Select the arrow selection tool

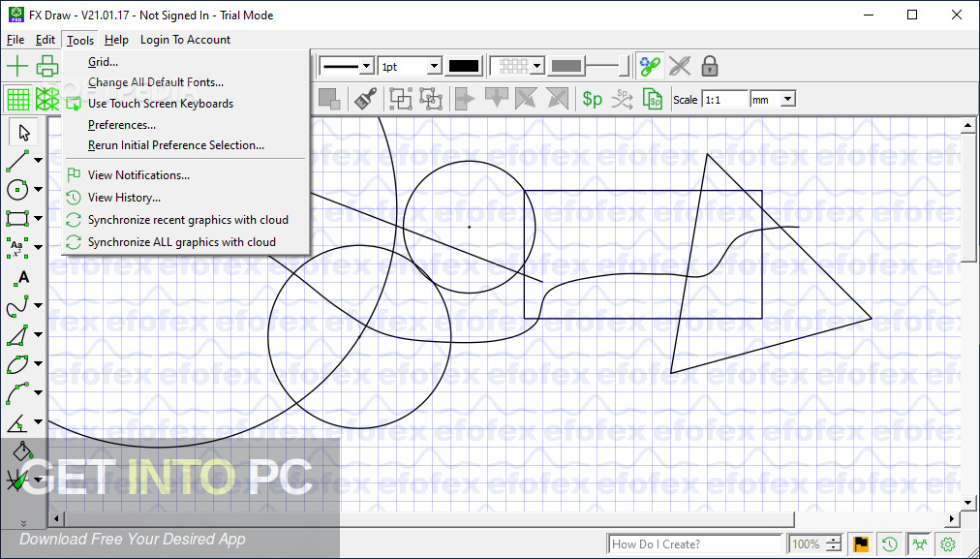pos(24,132)
